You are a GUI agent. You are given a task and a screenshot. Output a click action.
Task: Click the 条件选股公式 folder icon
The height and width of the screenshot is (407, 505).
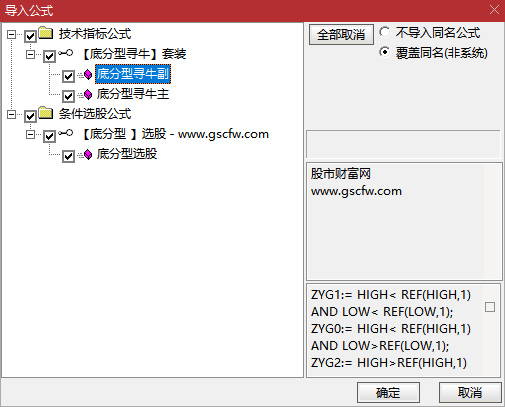coord(46,113)
